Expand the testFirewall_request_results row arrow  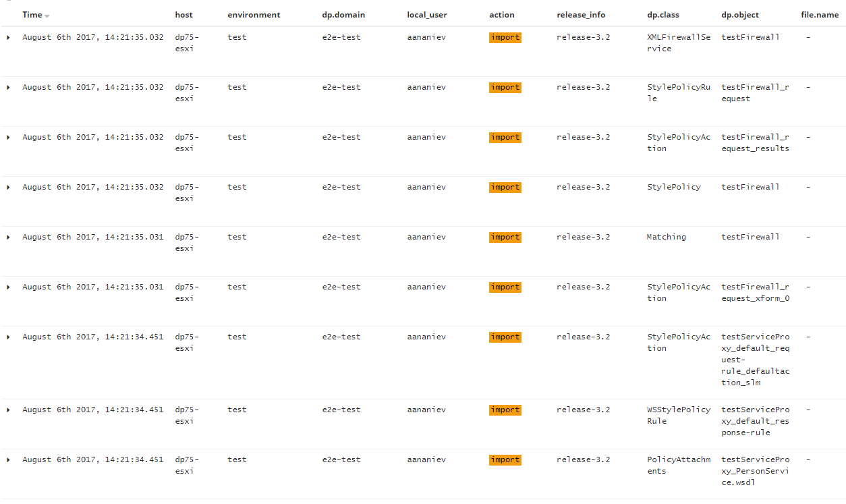tap(8, 138)
